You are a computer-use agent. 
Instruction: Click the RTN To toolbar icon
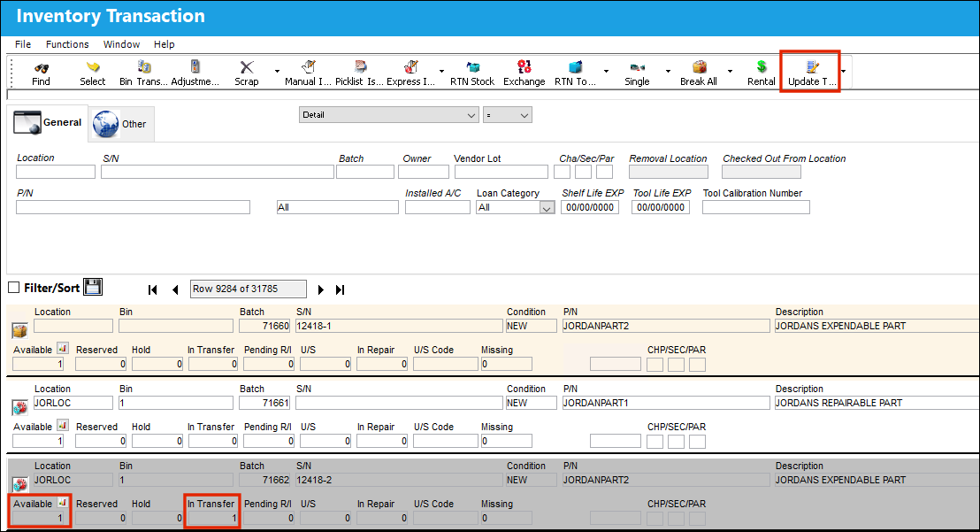pos(575,67)
